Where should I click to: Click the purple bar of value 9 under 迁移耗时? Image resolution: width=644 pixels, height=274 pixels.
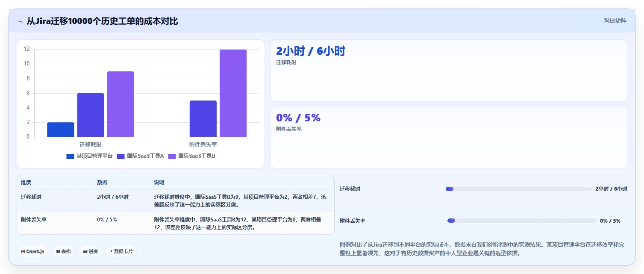(121, 104)
